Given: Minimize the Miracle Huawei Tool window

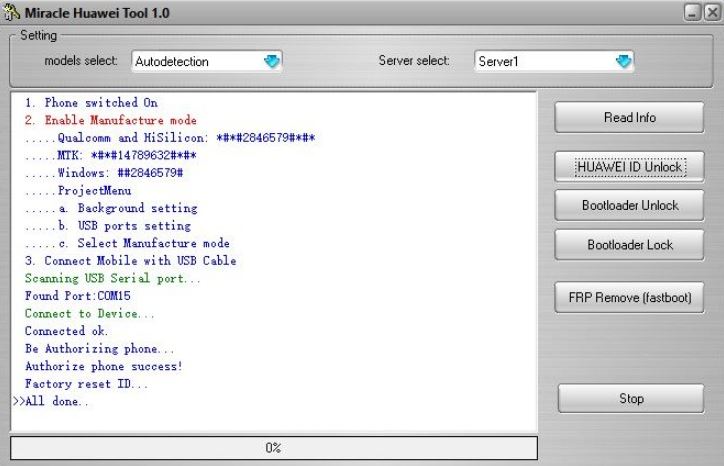Looking at the screenshot, I should tap(693, 12).
